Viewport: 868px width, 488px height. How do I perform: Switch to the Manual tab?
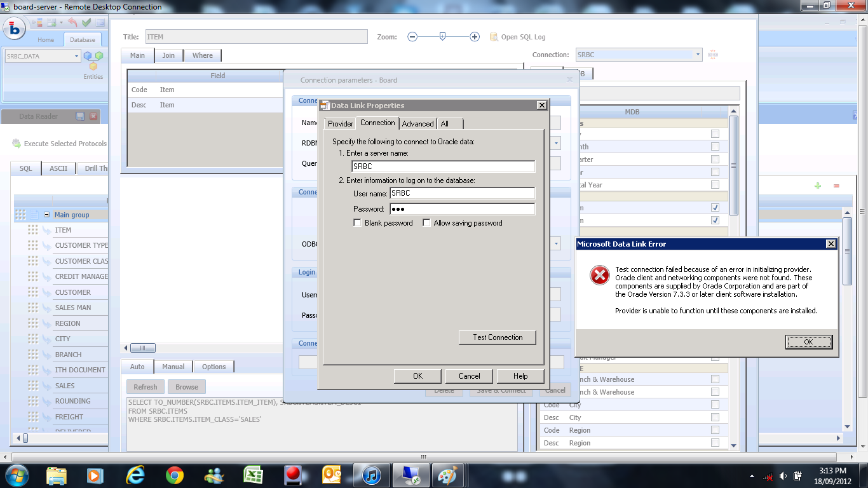[173, 367]
